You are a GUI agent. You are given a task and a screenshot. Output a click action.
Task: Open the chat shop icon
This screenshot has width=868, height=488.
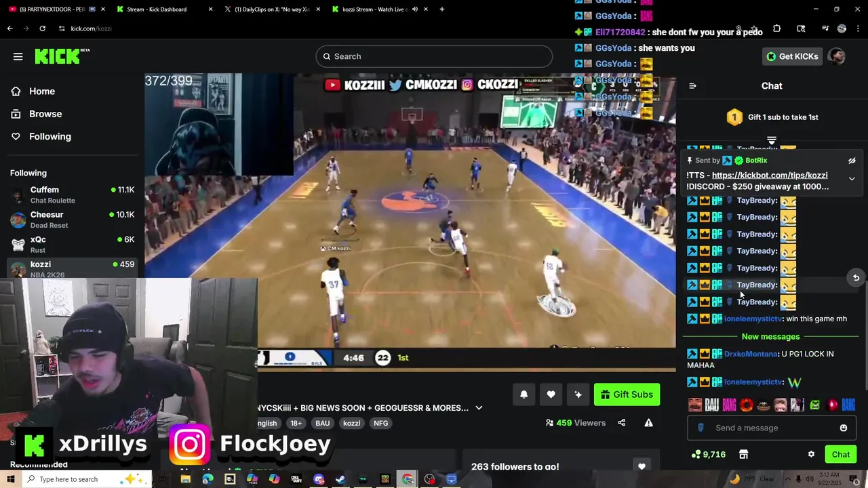coord(743,455)
